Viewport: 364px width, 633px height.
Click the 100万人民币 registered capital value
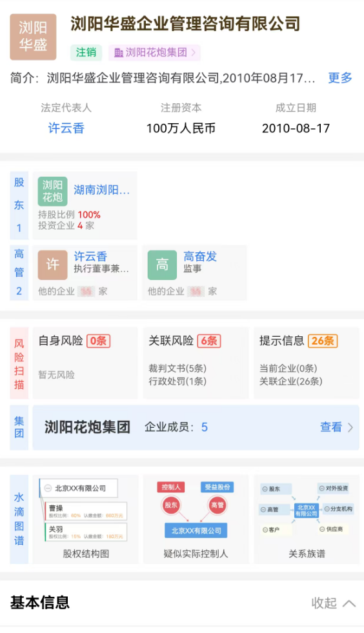pos(181,128)
